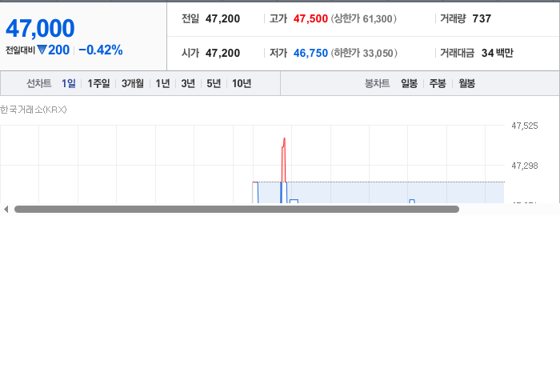Switch to 1주일 line chart
The height and width of the screenshot is (392, 560).
[98, 83]
